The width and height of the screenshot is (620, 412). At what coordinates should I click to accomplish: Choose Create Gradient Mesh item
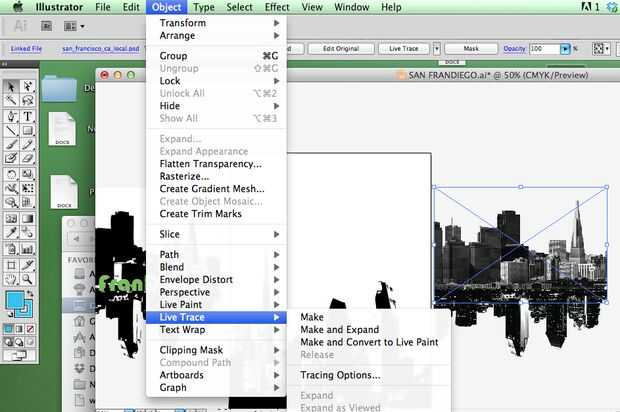[x=216, y=189]
